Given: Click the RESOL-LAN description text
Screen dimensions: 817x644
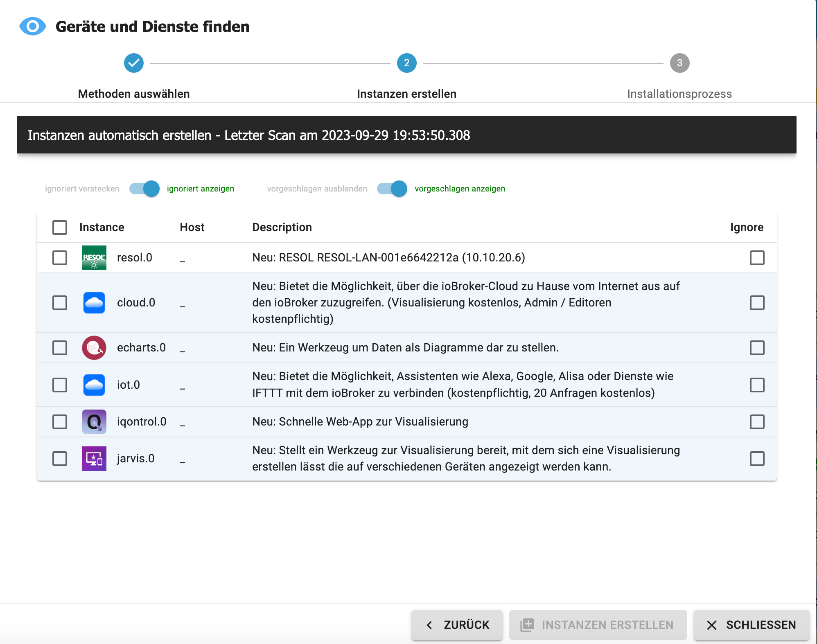Looking at the screenshot, I should tap(389, 257).
